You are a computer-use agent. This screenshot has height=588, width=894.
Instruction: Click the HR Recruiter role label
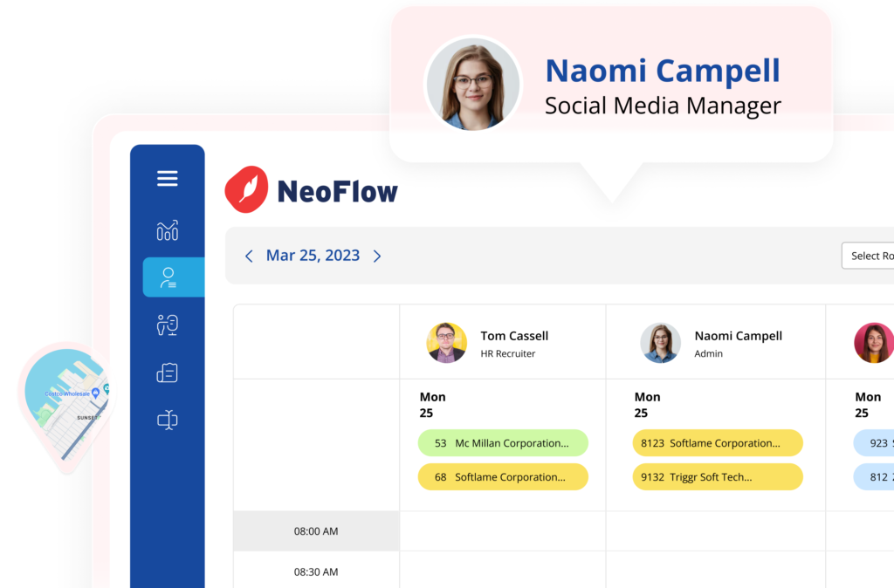(x=508, y=354)
